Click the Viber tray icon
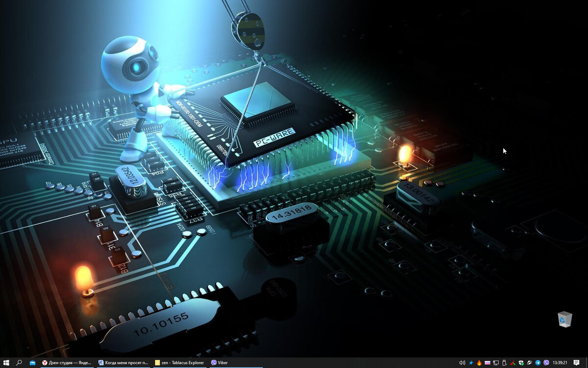 pyautogui.click(x=546, y=363)
